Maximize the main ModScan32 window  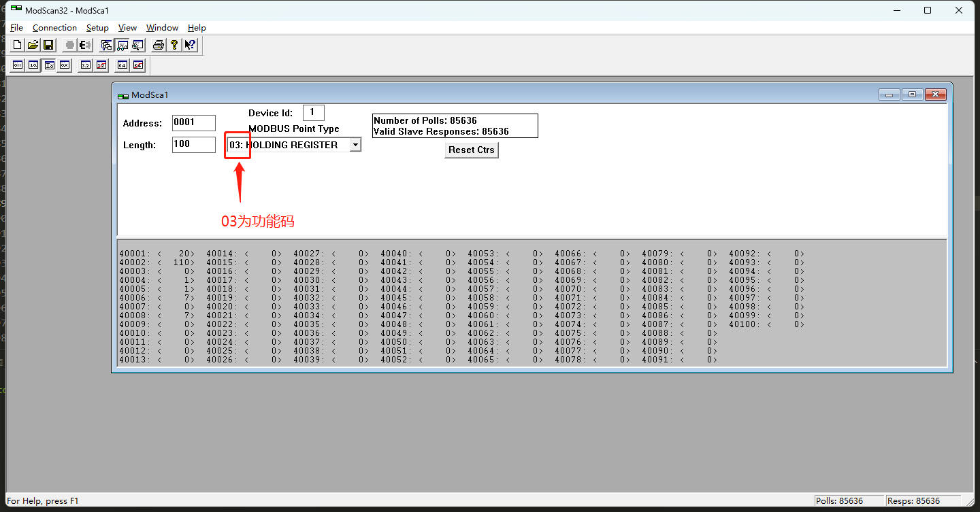pos(928,10)
